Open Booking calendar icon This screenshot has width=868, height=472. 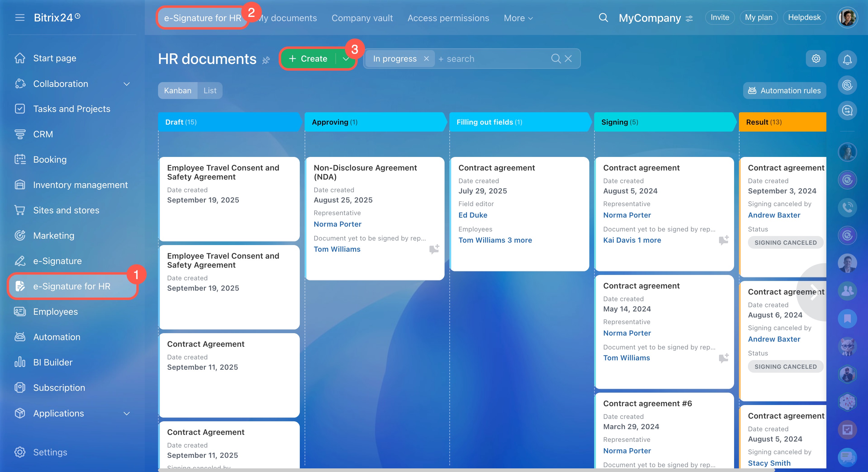click(20, 159)
